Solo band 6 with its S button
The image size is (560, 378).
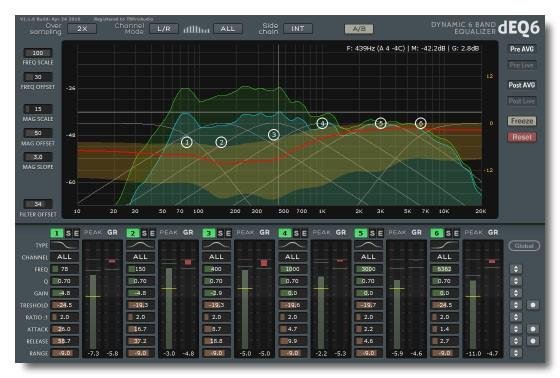click(x=449, y=233)
